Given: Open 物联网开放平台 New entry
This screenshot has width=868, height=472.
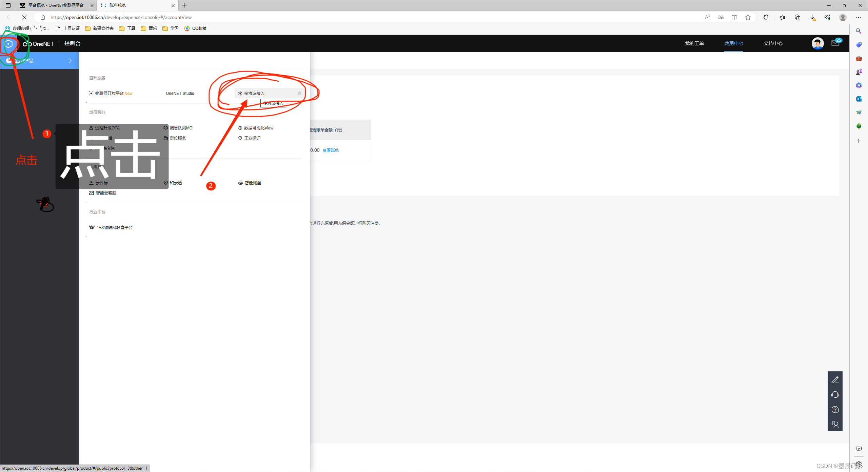Looking at the screenshot, I should tap(111, 94).
